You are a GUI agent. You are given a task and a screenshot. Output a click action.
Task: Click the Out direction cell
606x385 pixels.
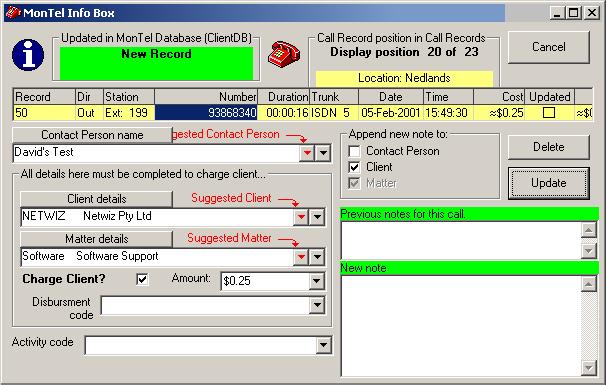[x=89, y=113]
